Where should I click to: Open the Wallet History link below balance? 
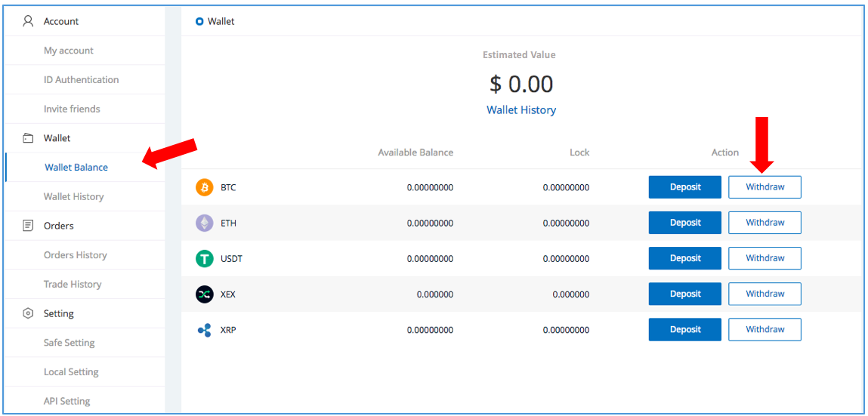pyautogui.click(x=521, y=110)
